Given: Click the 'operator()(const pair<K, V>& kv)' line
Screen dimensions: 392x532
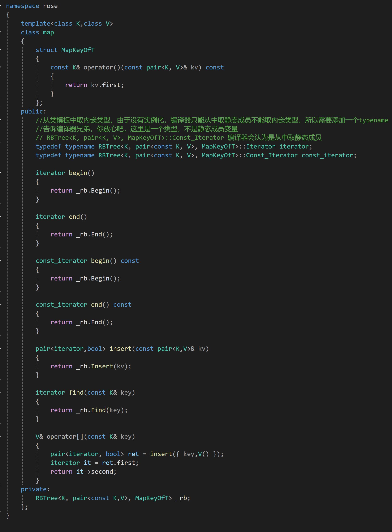Looking at the screenshot, I should pyautogui.click(x=137, y=67).
